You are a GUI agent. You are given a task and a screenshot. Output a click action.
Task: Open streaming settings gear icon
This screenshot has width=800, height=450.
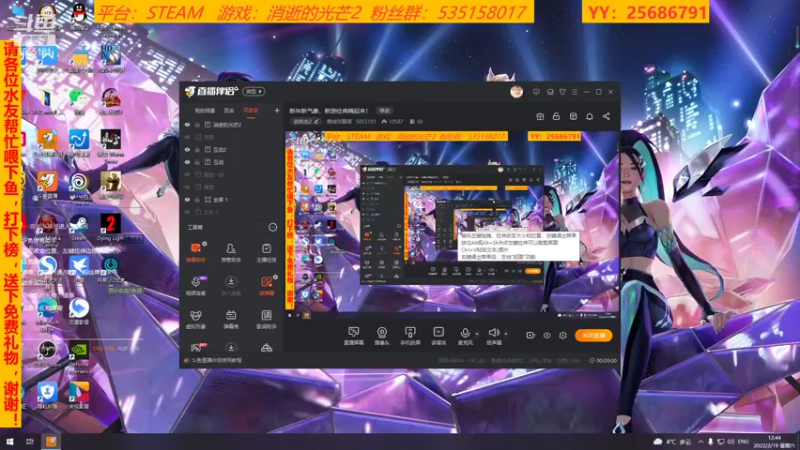(x=563, y=335)
